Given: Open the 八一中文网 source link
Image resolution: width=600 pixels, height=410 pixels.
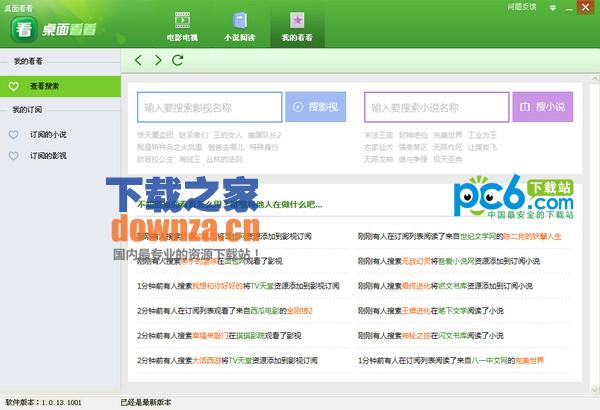Looking at the screenshot, I should (x=489, y=361).
